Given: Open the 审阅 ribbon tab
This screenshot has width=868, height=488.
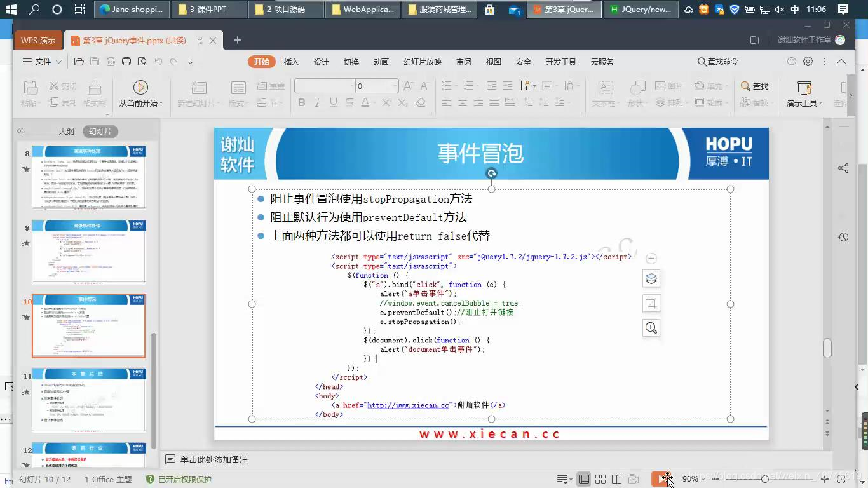Looking at the screenshot, I should [464, 62].
